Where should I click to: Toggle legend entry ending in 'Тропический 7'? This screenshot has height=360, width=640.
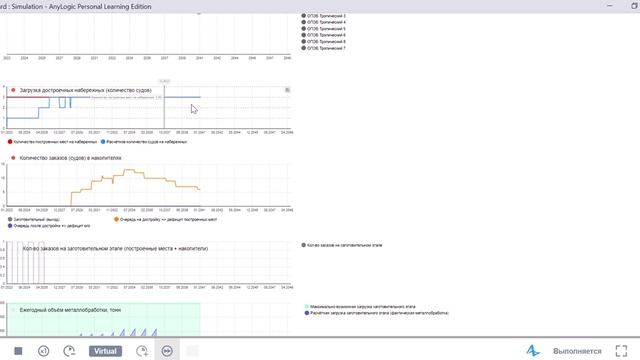click(x=324, y=48)
